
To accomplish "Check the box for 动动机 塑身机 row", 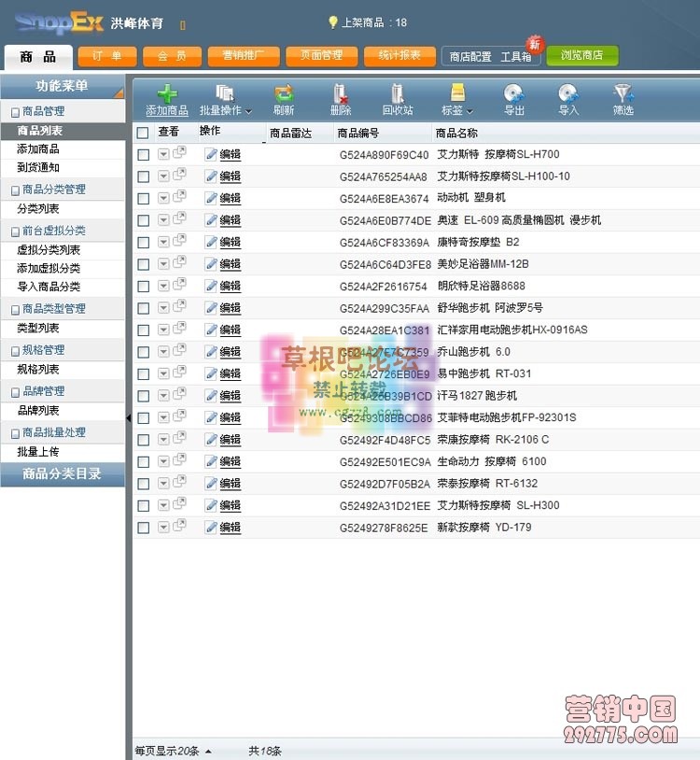I will (143, 198).
